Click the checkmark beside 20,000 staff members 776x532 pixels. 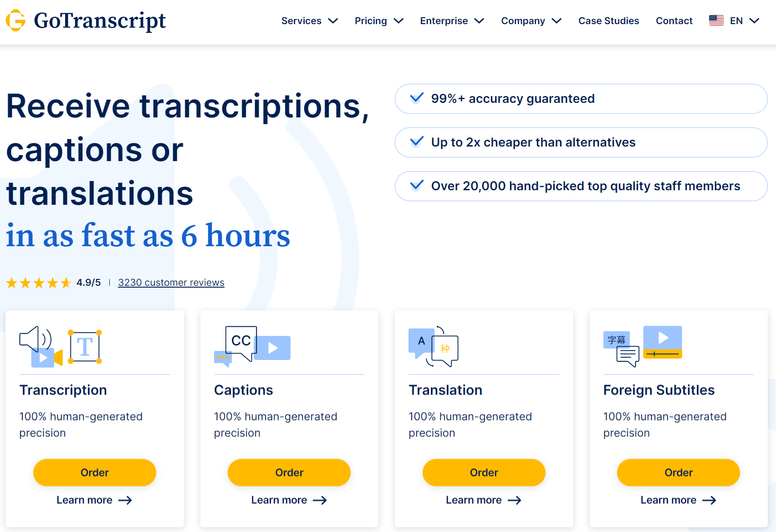pyautogui.click(x=416, y=186)
